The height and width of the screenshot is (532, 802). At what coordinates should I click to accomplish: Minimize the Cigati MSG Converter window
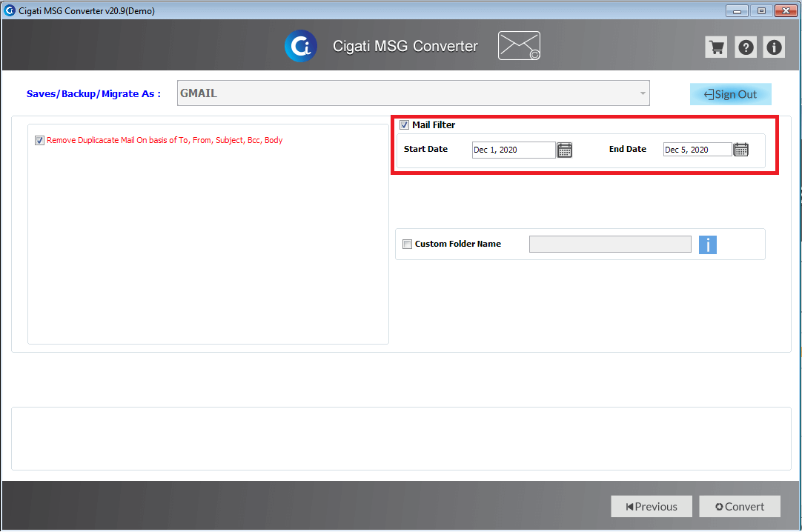pos(737,10)
